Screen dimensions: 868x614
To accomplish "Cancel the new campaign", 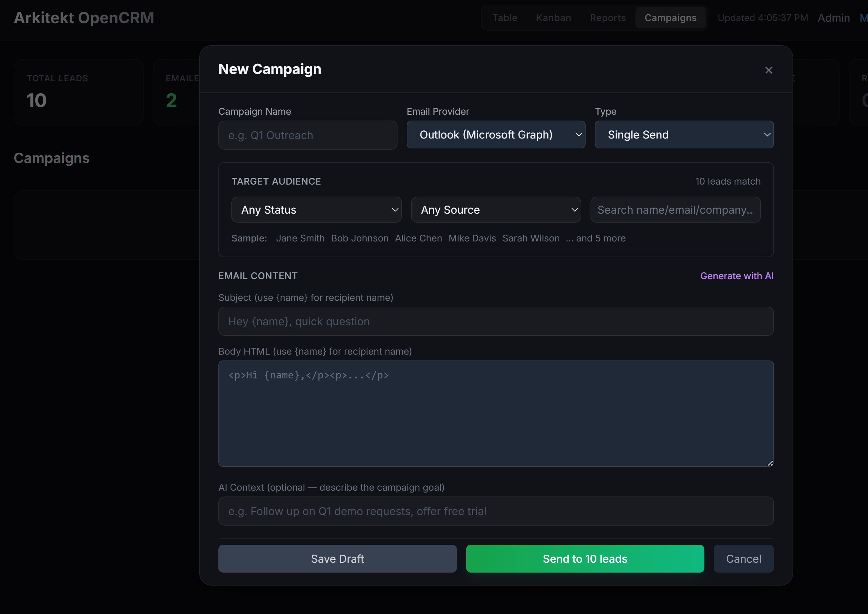I will (743, 558).
